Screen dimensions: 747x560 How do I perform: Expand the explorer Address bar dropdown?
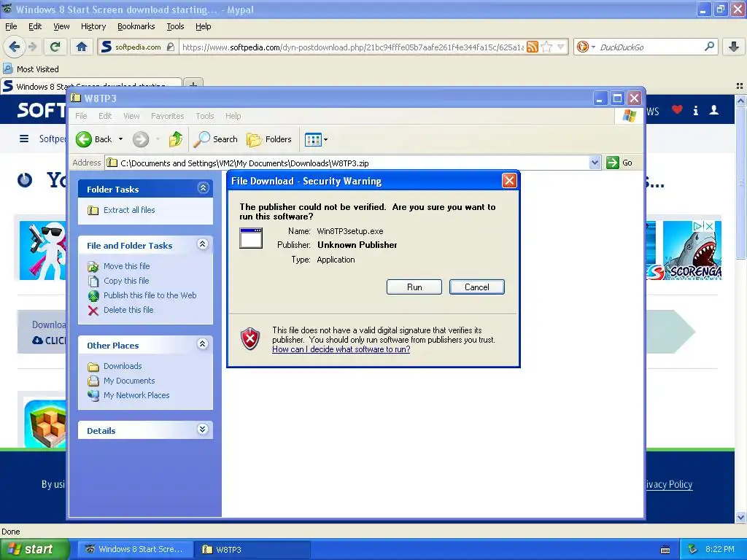(595, 163)
